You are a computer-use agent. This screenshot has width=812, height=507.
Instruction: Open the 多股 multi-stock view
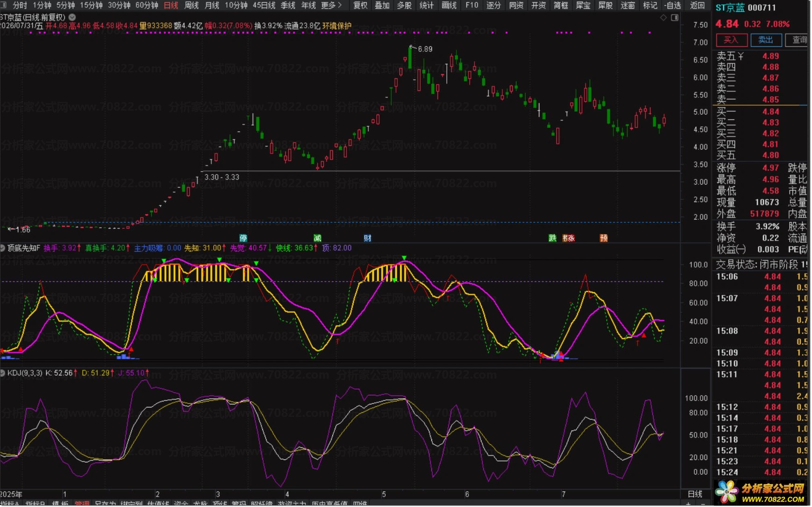(404, 5)
